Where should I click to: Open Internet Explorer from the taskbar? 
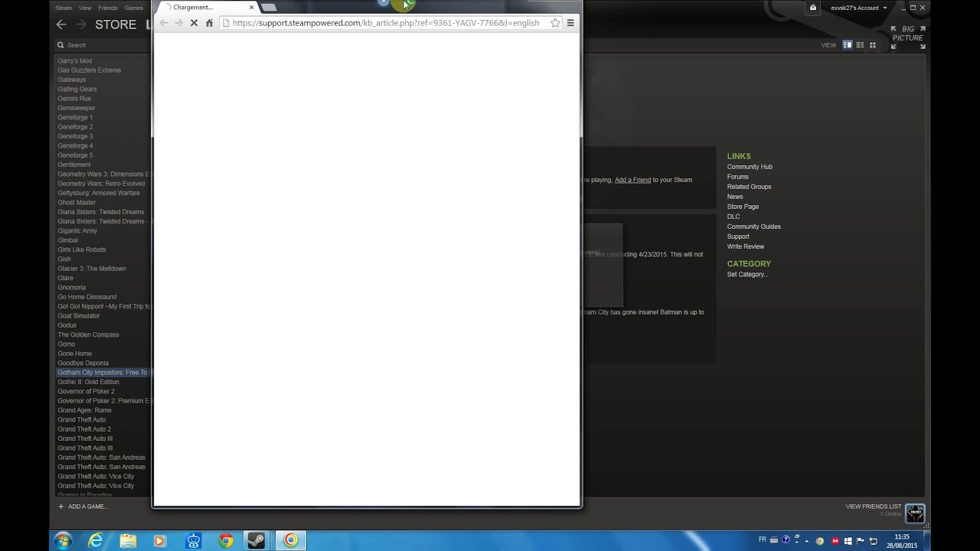click(96, 540)
